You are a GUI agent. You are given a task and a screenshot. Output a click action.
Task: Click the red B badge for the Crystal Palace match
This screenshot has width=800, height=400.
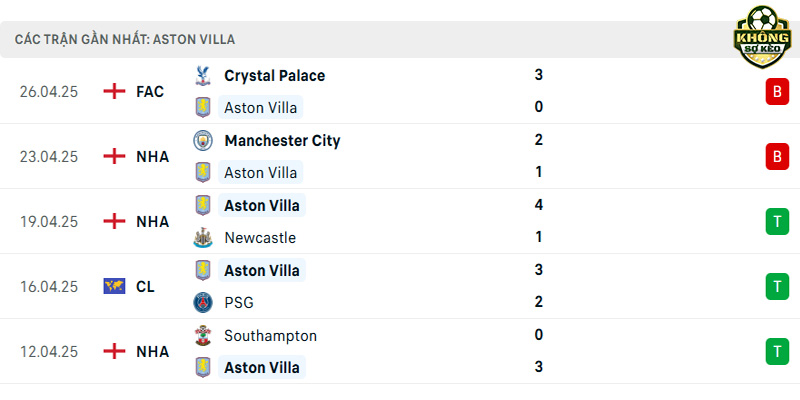(x=777, y=92)
